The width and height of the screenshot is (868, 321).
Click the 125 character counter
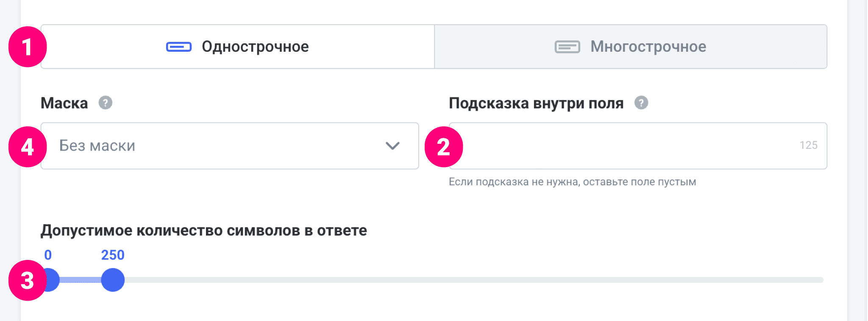coord(808,145)
